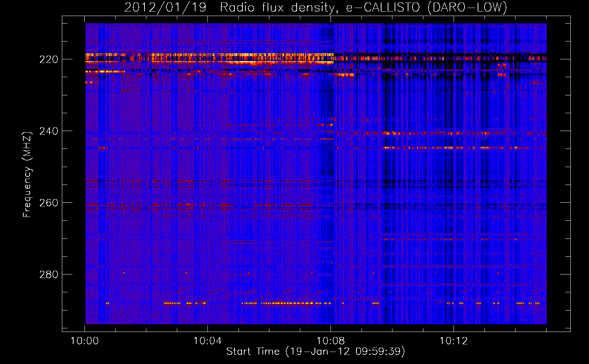Click the 220 frequency tick label
589x364 pixels.
(48, 59)
